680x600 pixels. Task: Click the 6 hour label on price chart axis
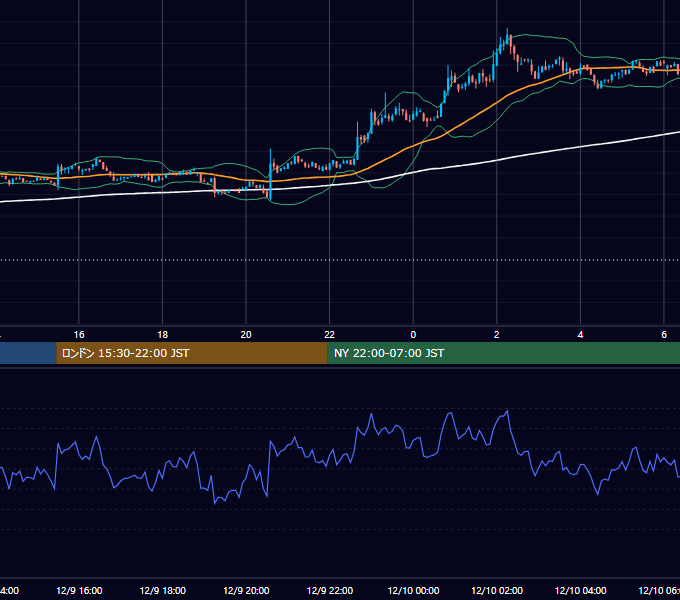point(664,335)
